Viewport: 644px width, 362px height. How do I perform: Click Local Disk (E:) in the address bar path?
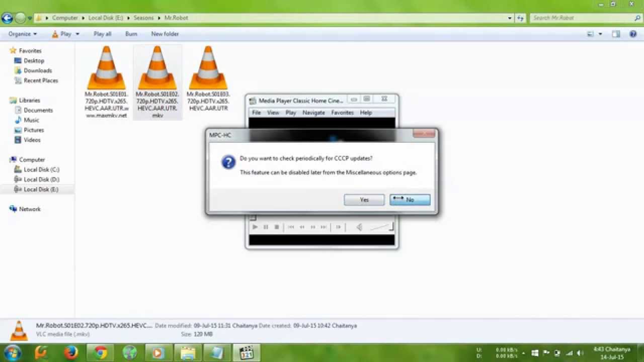click(x=106, y=18)
